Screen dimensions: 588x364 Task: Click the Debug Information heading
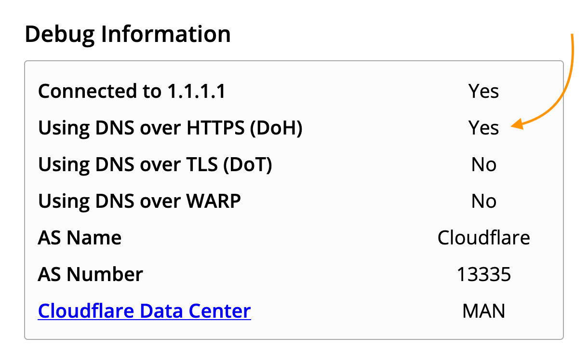pyautogui.click(x=128, y=35)
